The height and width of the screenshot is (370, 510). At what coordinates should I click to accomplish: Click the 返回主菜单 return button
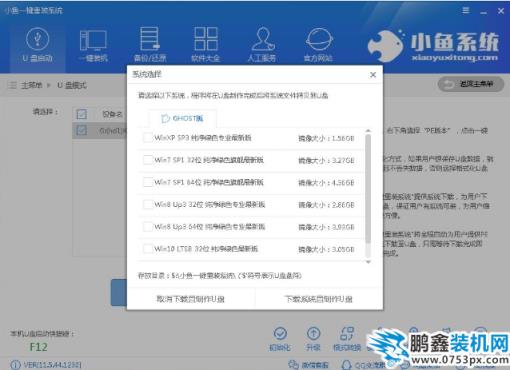coord(471,84)
